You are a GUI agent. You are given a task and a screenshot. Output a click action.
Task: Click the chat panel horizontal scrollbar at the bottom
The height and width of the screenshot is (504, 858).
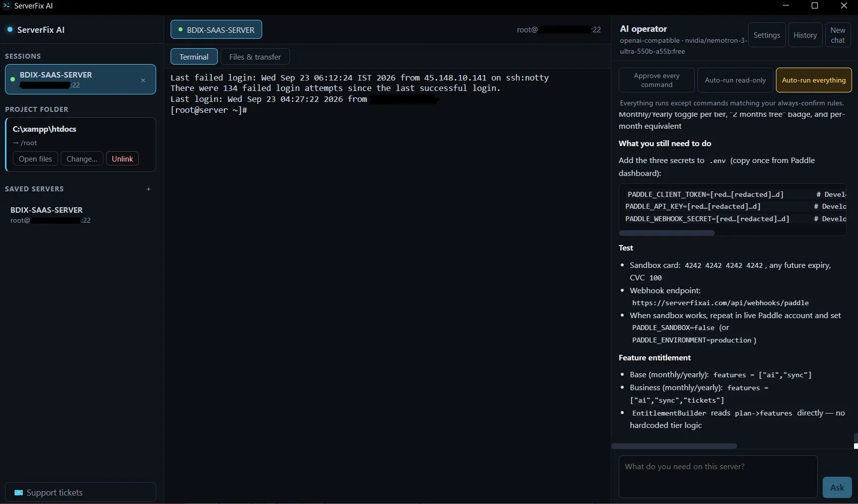[x=674, y=446]
